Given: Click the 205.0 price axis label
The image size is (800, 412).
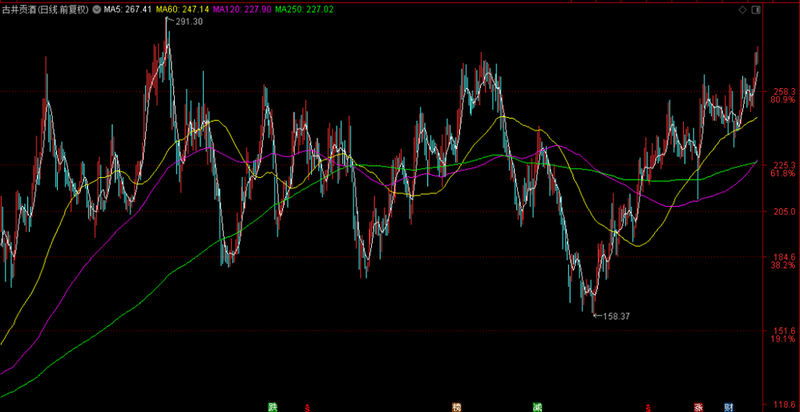Looking at the screenshot, I should point(782,211).
